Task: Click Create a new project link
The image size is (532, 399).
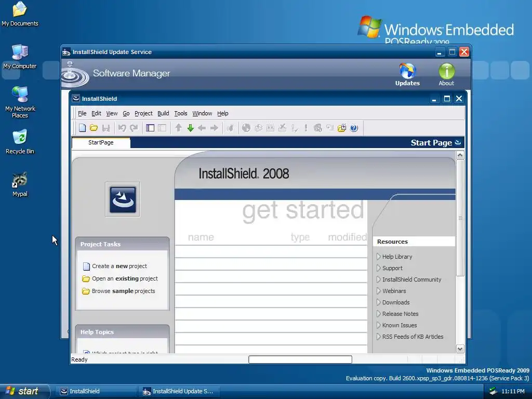Action: point(119,267)
